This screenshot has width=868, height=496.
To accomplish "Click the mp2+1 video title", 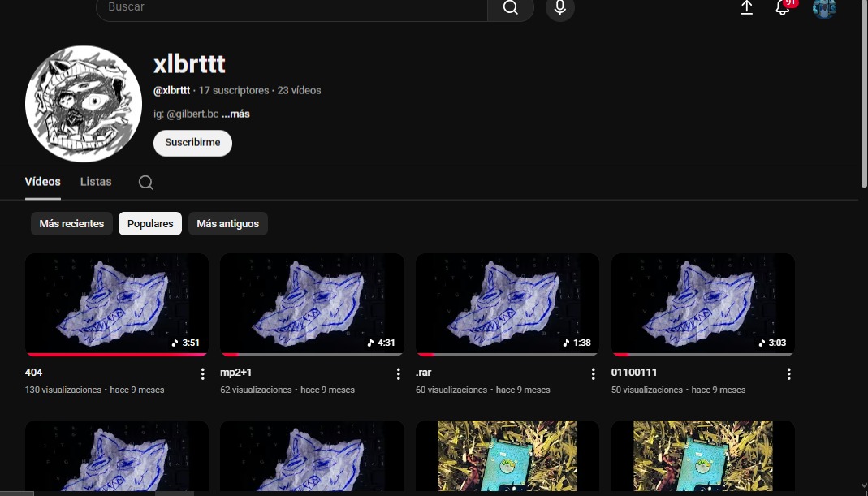I will 235,373.
